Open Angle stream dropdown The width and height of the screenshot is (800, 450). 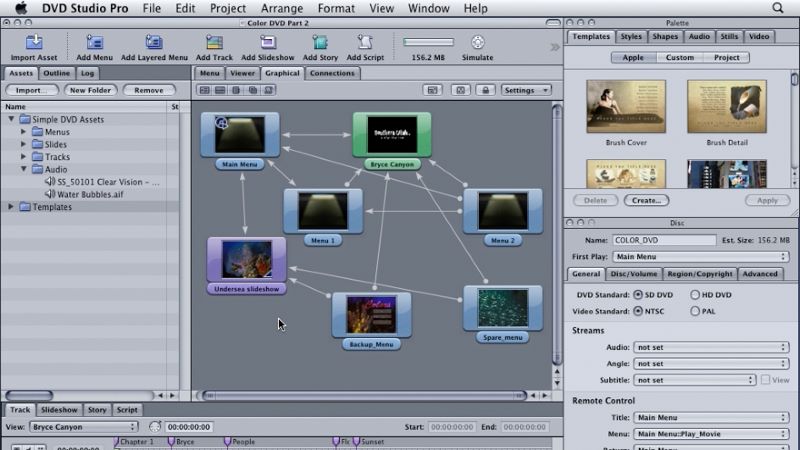click(711, 364)
